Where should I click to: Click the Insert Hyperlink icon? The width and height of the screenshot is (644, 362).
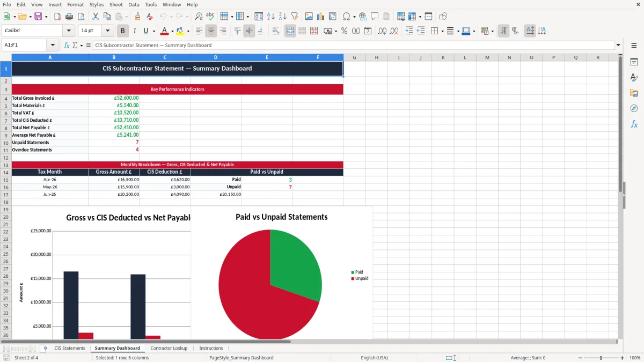363,17
